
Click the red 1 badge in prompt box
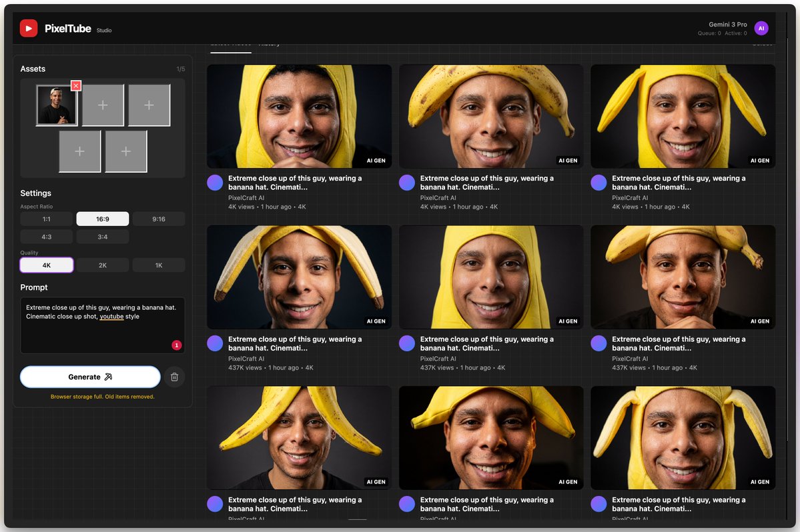(x=177, y=345)
